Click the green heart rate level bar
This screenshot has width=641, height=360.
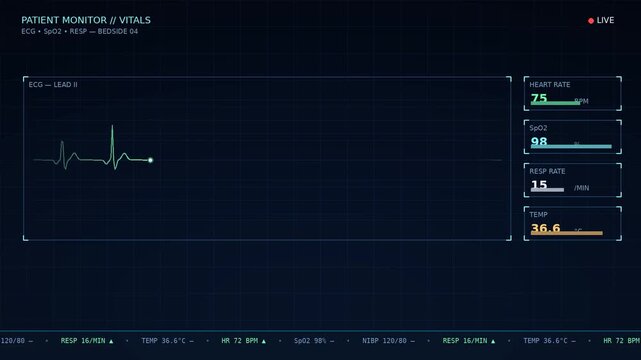point(555,103)
